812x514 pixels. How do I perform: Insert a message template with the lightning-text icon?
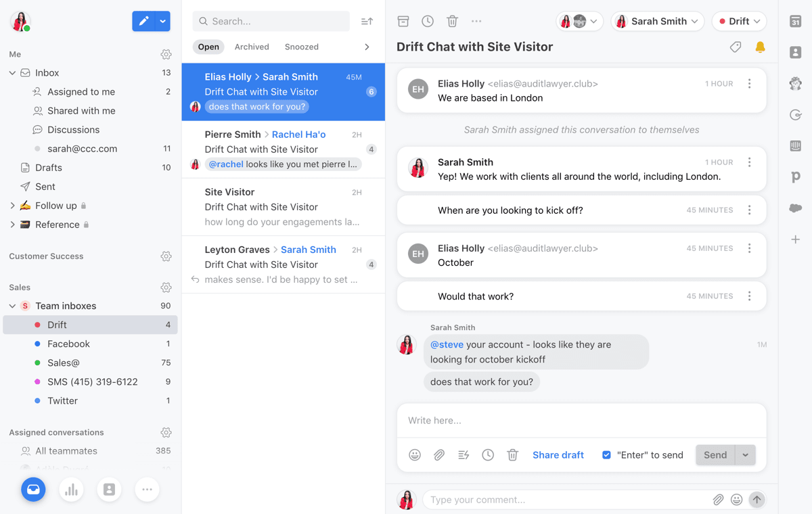pos(464,454)
